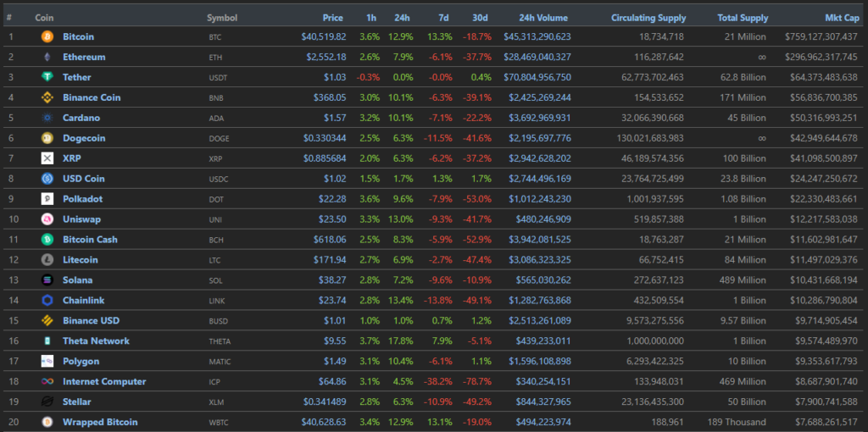
Task: Click the Tether logo icon
Action: click(47, 77)
